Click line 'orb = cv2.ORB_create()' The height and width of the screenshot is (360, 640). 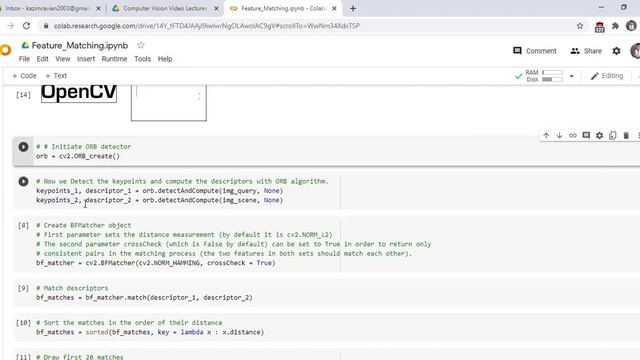click(x=78, y=156)
